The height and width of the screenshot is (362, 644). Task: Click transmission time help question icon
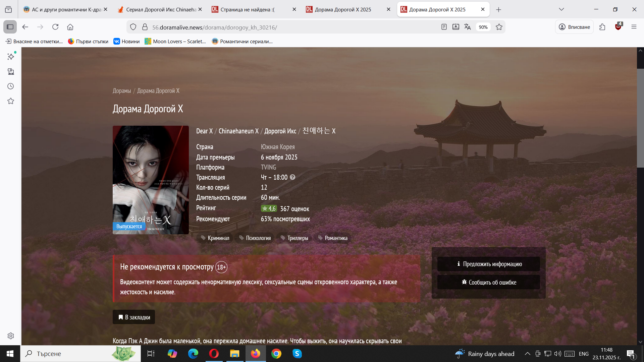pyautogui.click(x=292, y=177)
